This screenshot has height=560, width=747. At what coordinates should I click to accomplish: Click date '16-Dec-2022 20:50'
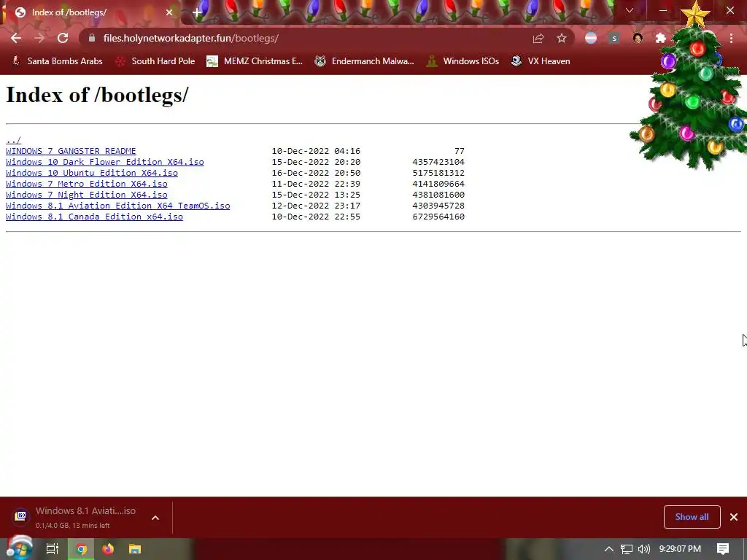pos(316,173)
